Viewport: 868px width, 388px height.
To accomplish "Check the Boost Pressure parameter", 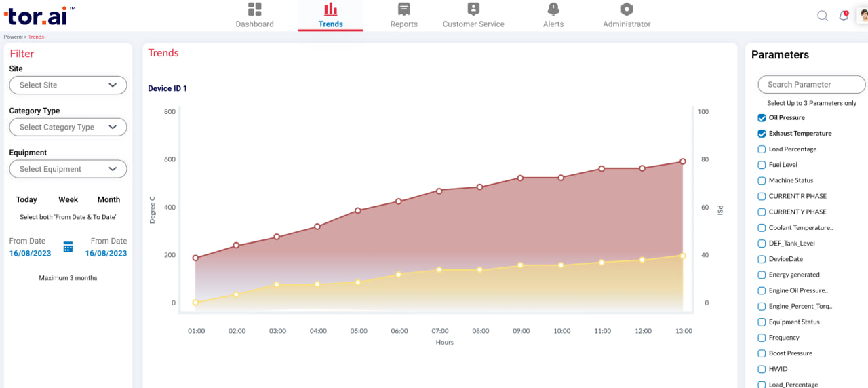I will tap(762, 353).
